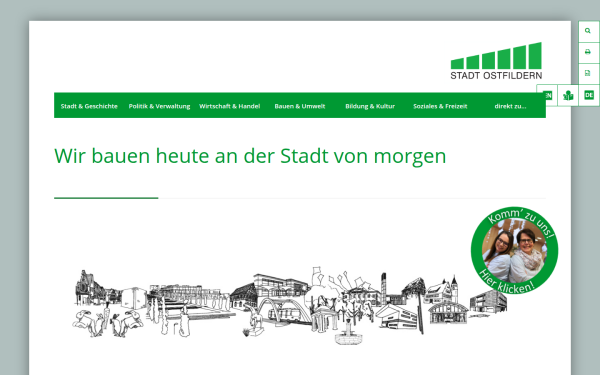Click the document/PDF icon in side toolbar
Screen dimensions: 600x375
point(589,73)
